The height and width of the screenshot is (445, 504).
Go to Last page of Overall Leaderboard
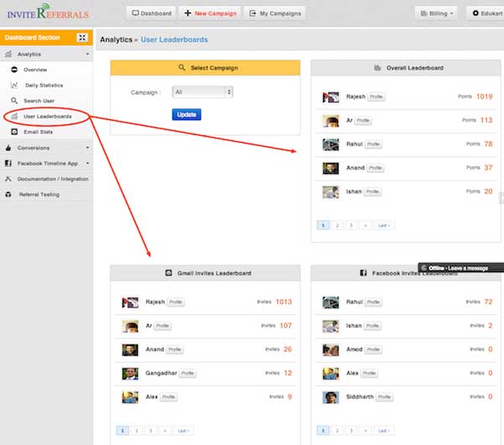[384, 225]
